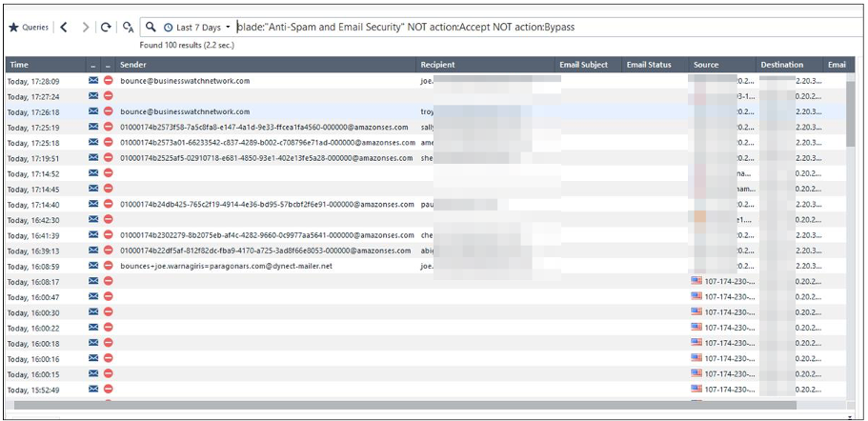Click red block icon in 17:26:18 row

point(108,112)
